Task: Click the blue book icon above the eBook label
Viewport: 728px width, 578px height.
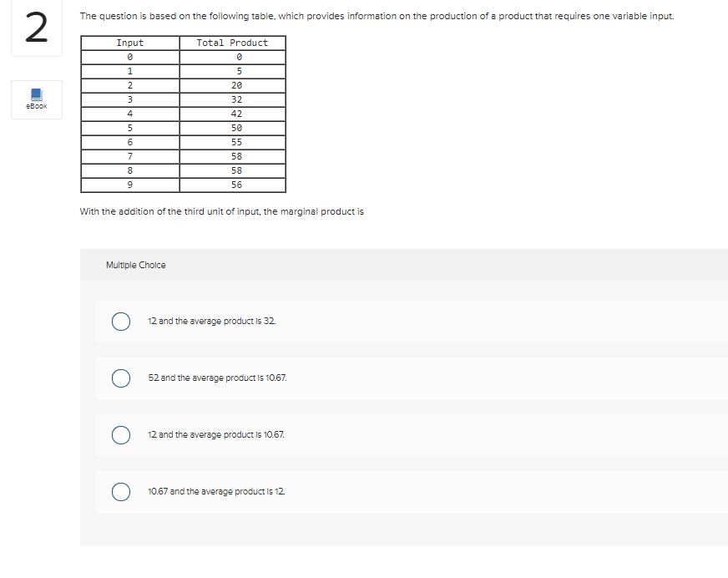Action: click(x=36, y=94)
